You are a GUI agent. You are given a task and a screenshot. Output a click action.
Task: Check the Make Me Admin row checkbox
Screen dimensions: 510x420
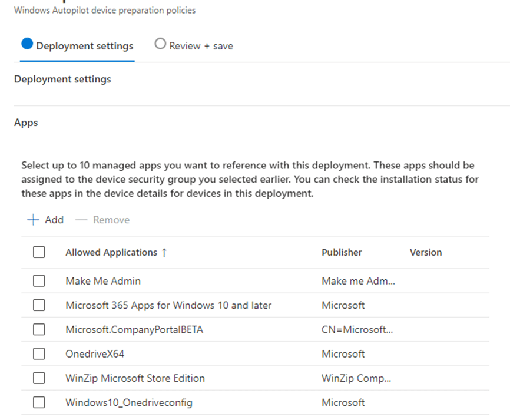coord(39,281)
